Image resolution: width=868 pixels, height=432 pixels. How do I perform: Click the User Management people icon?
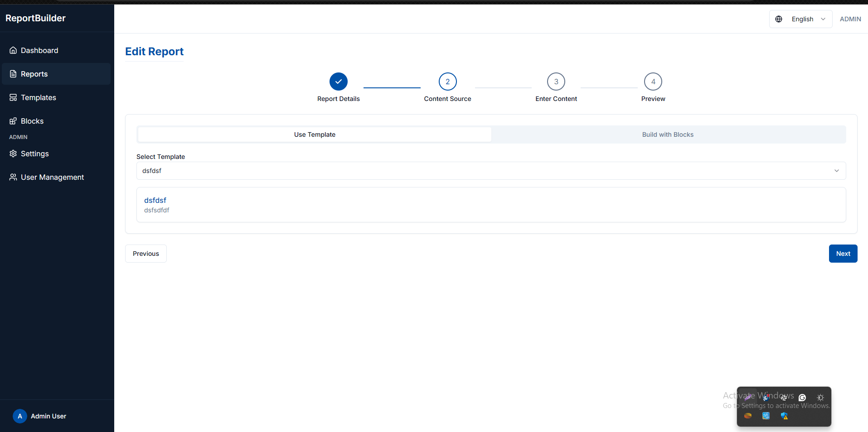(x=13, y=177)
